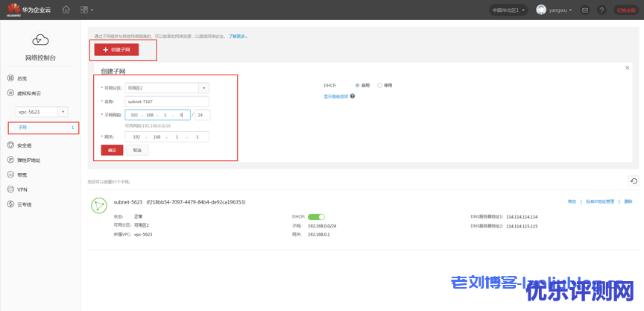The image size is (644, 311).
Task: Close the create subnet panel
Action: coord(628,68)
